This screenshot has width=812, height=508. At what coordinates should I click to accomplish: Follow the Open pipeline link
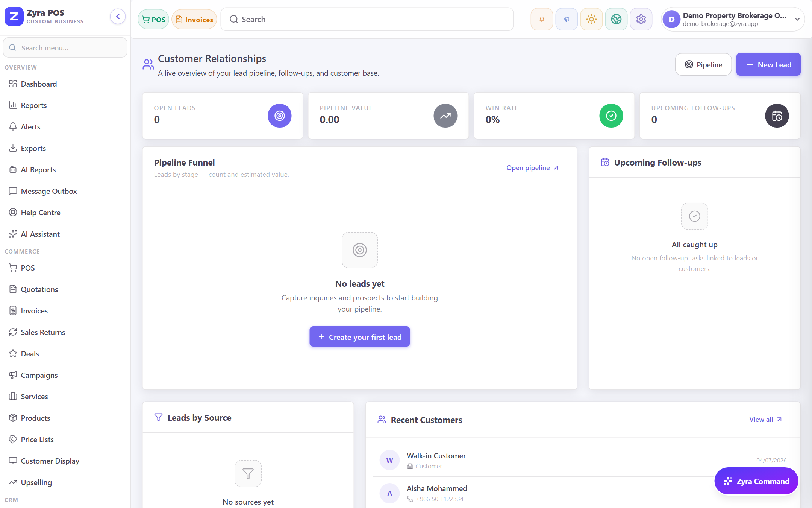tap(532, 168)
